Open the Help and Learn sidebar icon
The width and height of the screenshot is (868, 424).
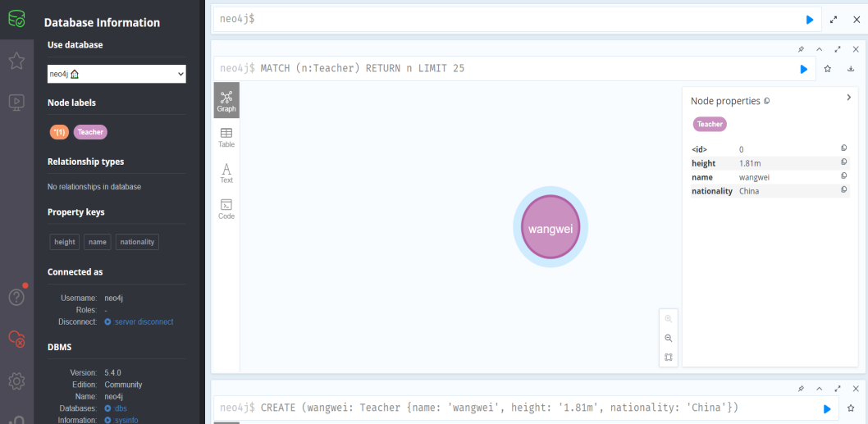[16, 297]
